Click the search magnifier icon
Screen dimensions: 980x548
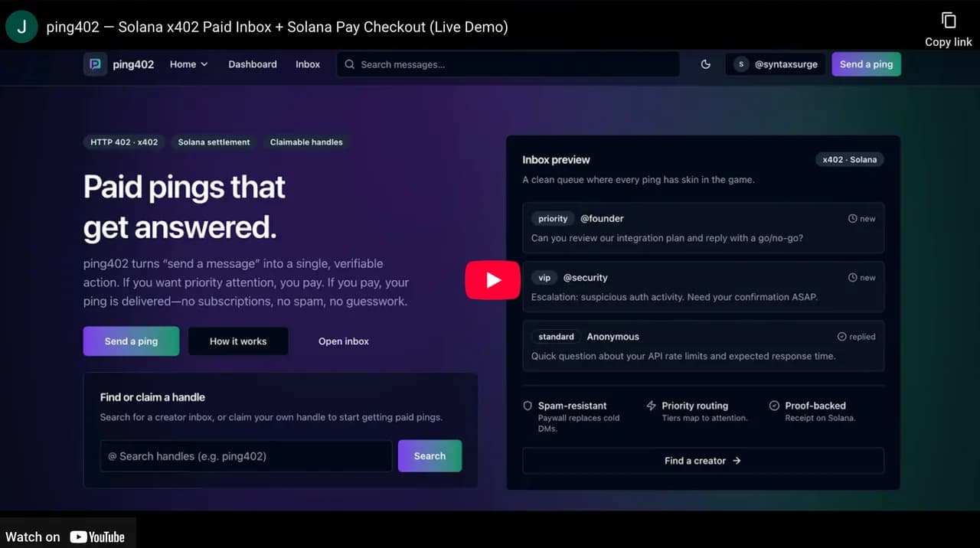click(x=350, y=64)
